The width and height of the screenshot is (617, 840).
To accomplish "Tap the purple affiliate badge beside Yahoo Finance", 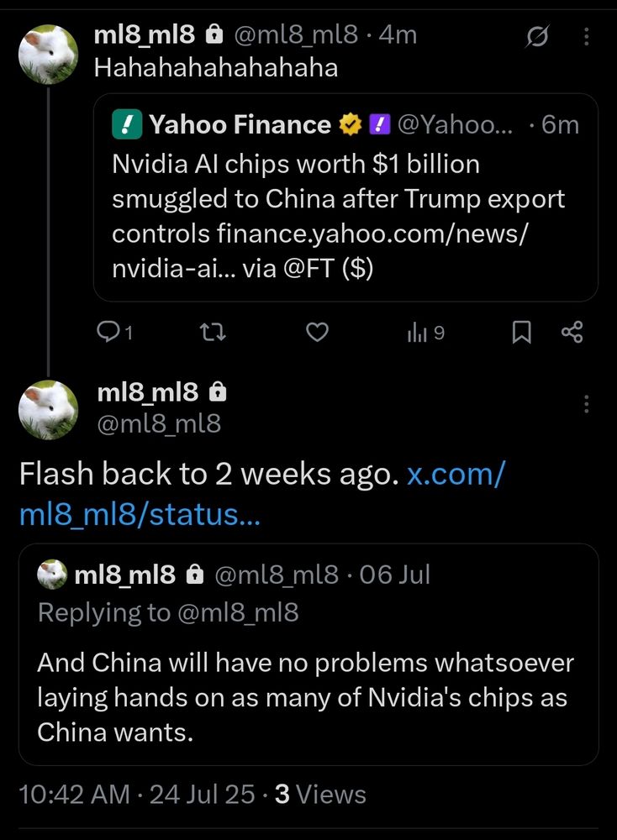I will [379, 124].
